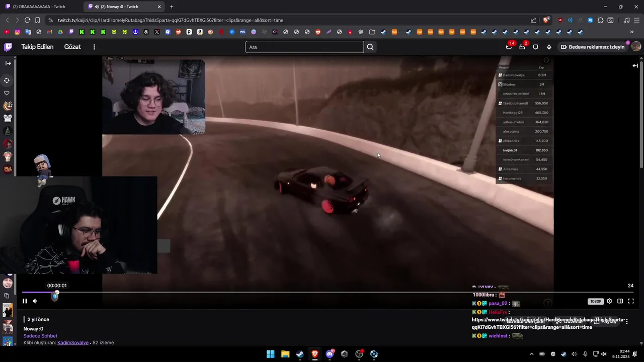Reload the page

pyautogui.click(x=27, y=20)
